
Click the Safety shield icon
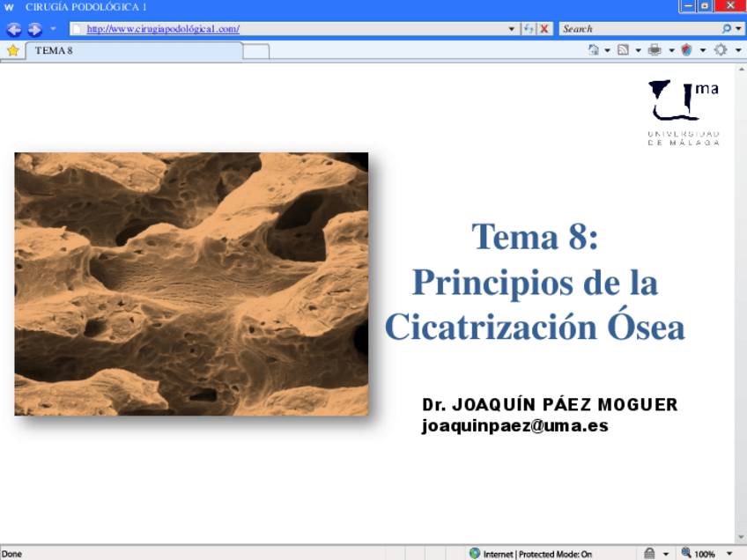[x=686, y=50]
